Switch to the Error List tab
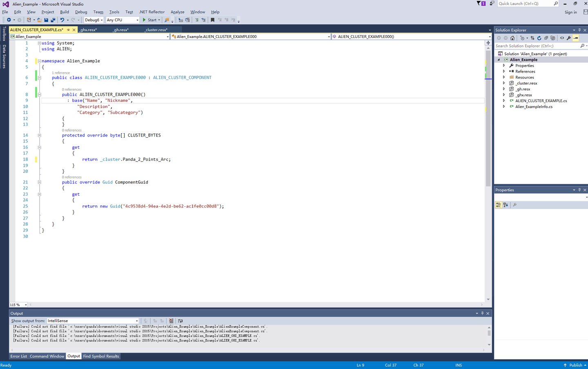 pos(18,356)
